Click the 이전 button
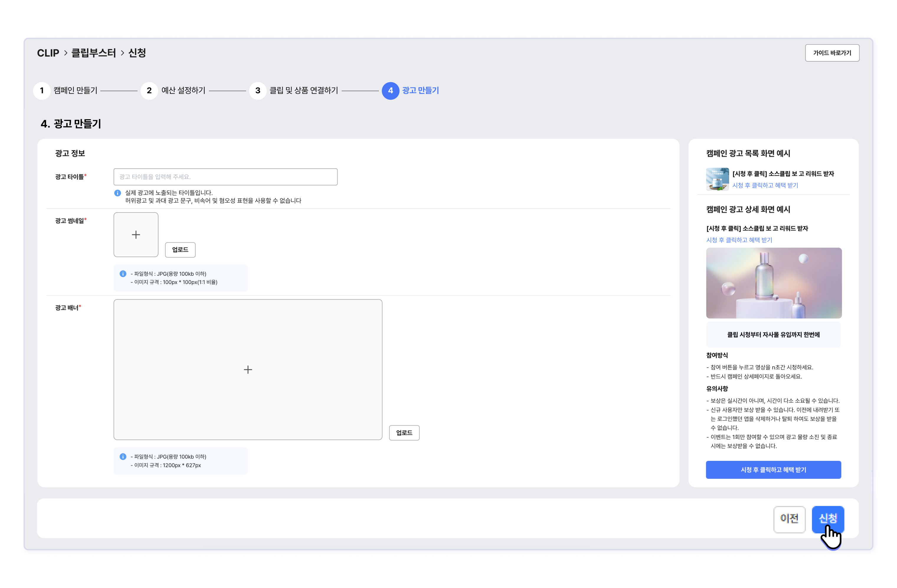Image resolution: width=897 pixels, height=588 pixels. point(789,519)
